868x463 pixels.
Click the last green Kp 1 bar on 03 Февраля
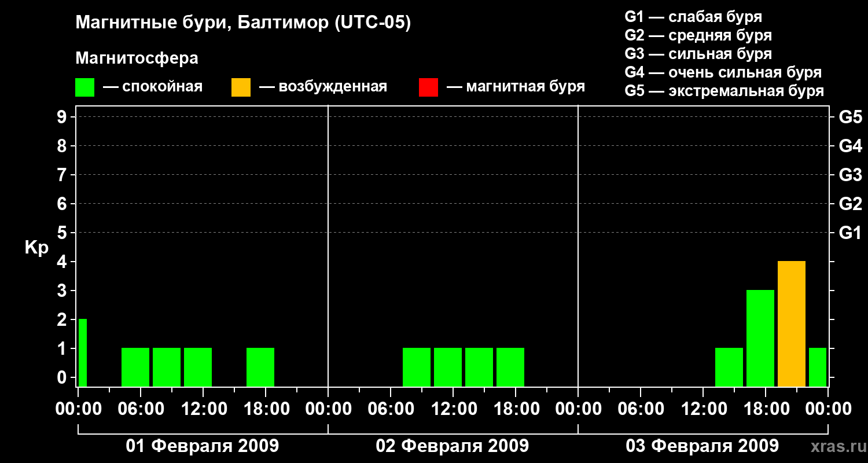tap(818, 367)
